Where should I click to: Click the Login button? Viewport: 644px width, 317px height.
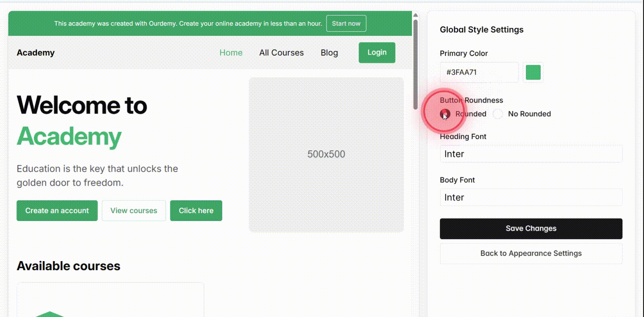[377, 52]
